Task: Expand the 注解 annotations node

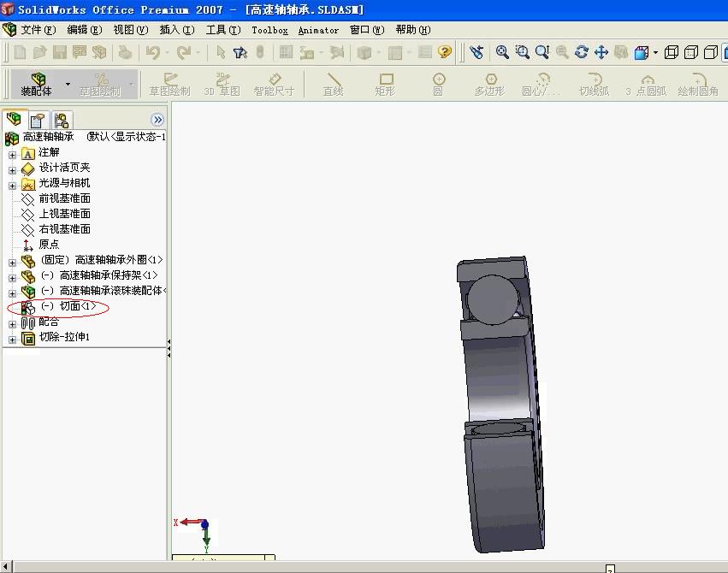Action: tap(13, 155)
